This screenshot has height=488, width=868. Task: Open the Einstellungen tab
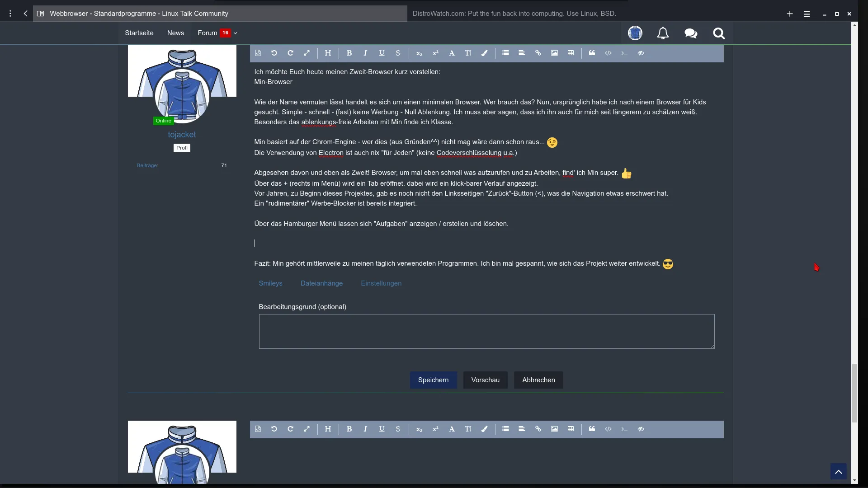click(x=381, y=283)
